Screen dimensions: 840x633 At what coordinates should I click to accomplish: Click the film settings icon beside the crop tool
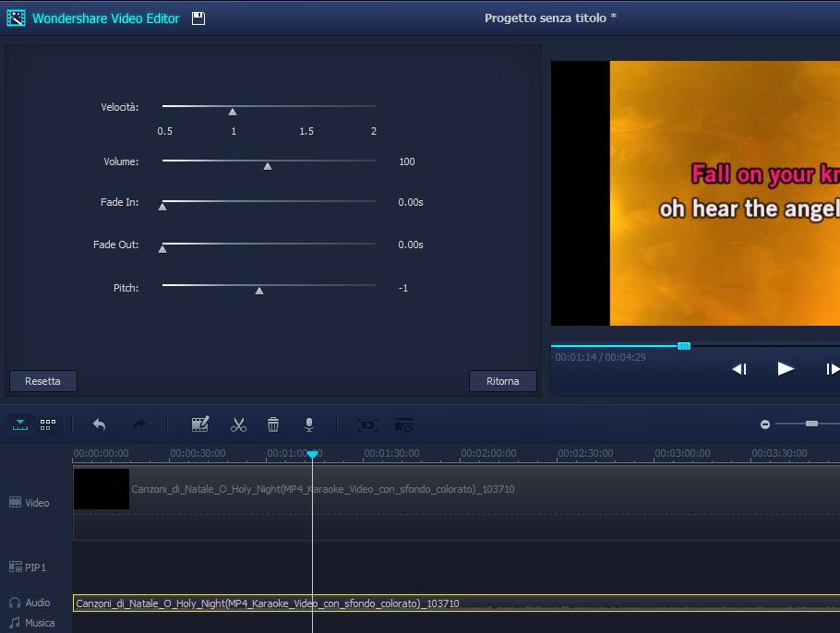pyautogui.click(x=404, y=425)
